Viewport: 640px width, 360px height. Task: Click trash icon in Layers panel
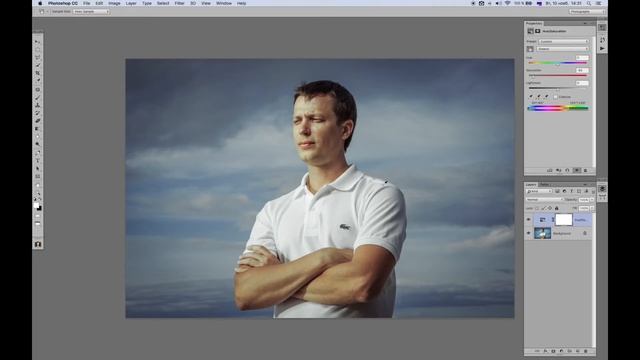[x=585, y=351]
